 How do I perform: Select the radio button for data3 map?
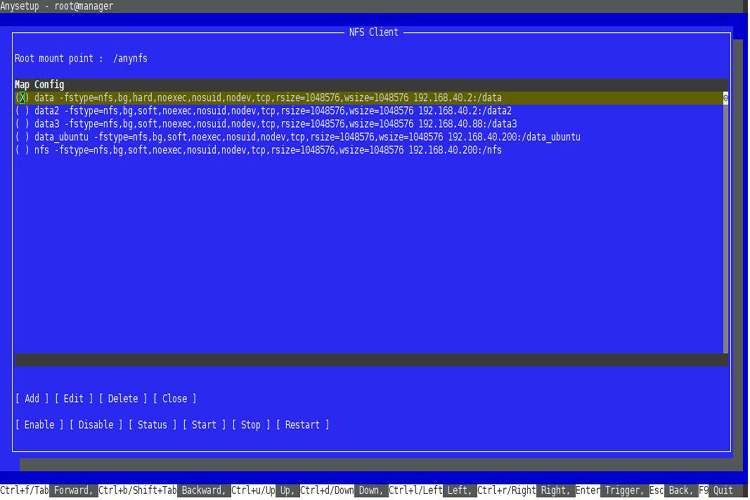point(22,124)
